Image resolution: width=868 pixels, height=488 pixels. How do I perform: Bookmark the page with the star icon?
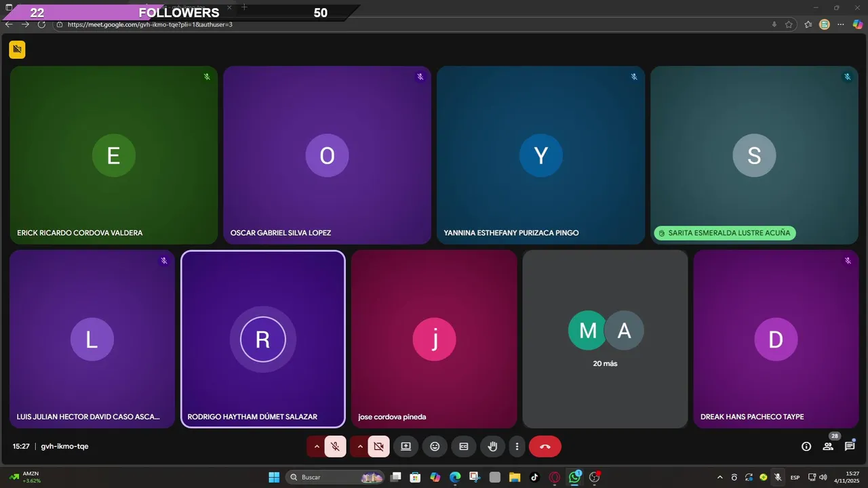(789, 24)
